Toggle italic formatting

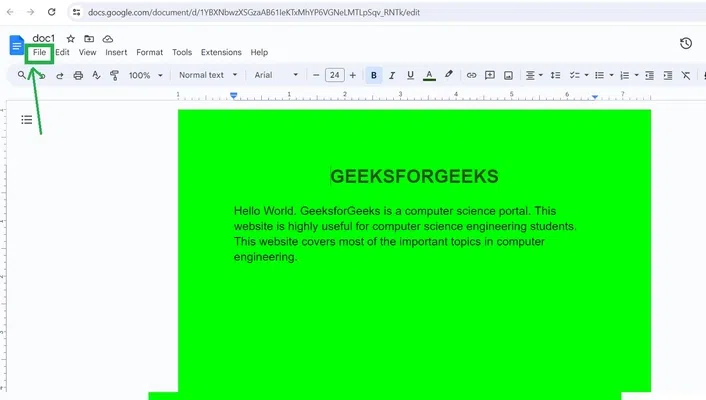tap(392, 75)
